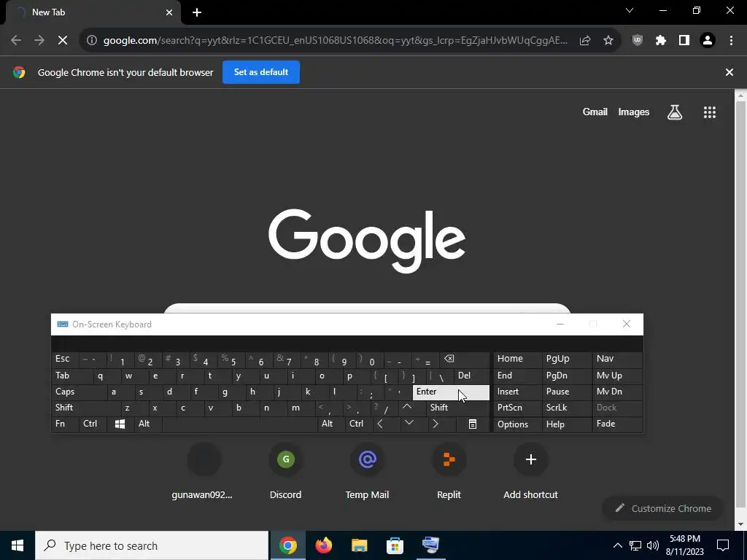The image size is (747, 560).
Task: Open the gunawan092 shortcut
Action: (x=204, y=471)
